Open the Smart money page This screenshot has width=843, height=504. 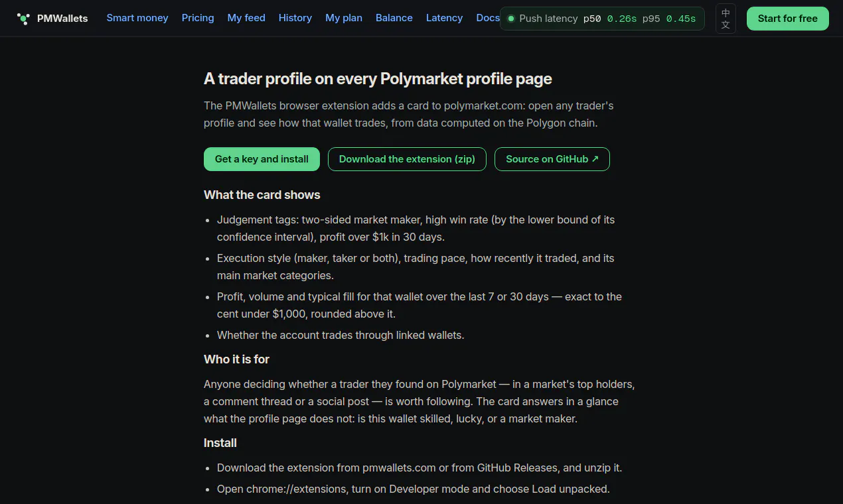137,18
